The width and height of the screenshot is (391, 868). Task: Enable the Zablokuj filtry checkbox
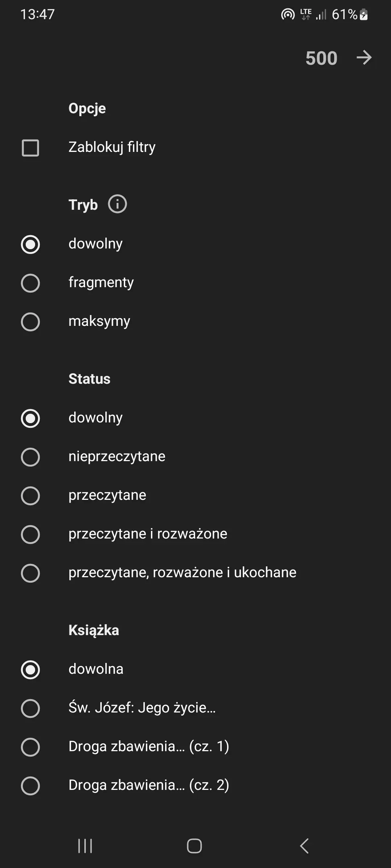click(x=30, y=148)
